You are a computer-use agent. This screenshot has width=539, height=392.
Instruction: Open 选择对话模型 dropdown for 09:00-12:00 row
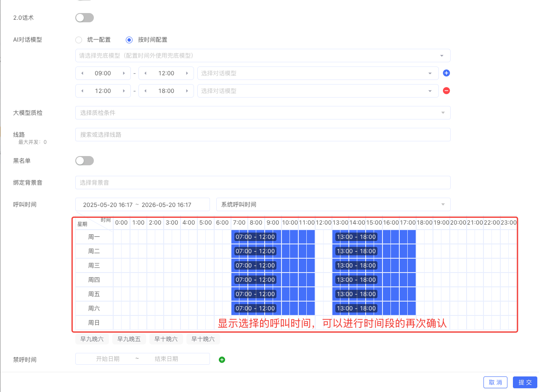[x=318, y=73]
